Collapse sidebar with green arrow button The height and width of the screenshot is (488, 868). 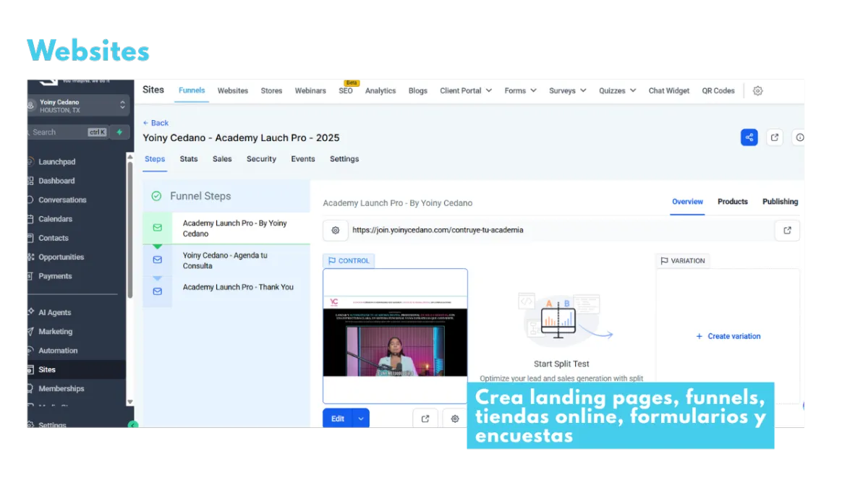pos(132,424)
